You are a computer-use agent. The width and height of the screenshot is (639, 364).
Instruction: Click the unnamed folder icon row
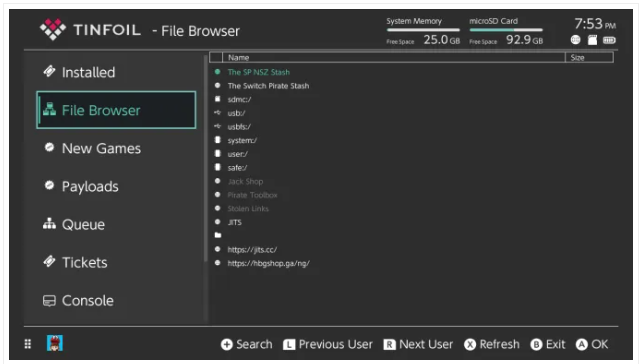click(x=218, y=235)
